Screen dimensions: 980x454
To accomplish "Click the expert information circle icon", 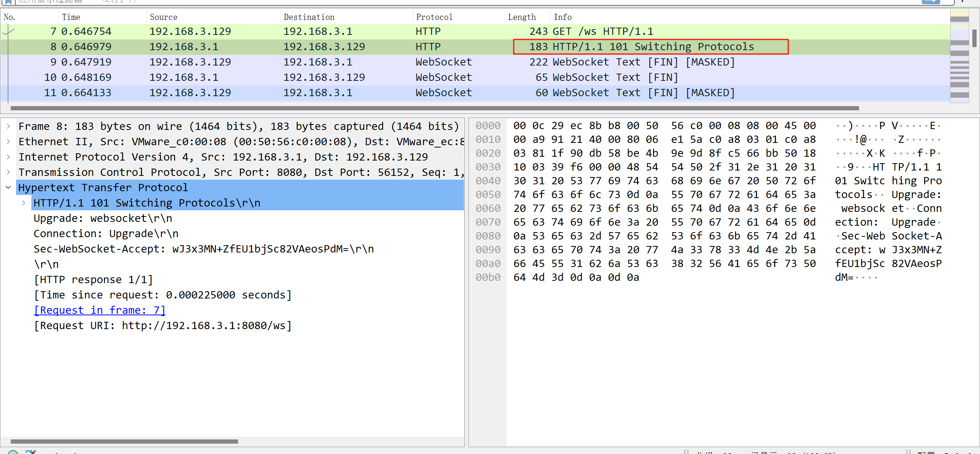I will point(13,452).
